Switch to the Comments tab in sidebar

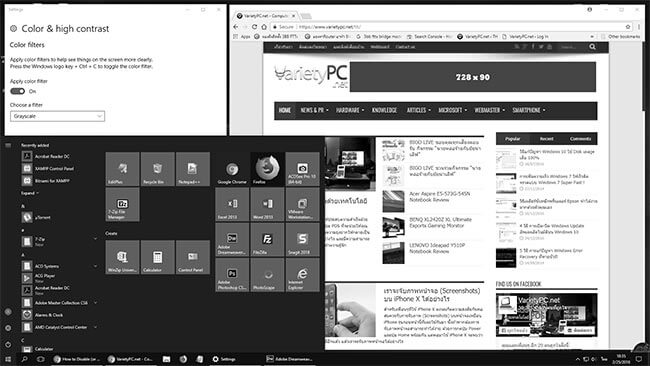point(580,139)
